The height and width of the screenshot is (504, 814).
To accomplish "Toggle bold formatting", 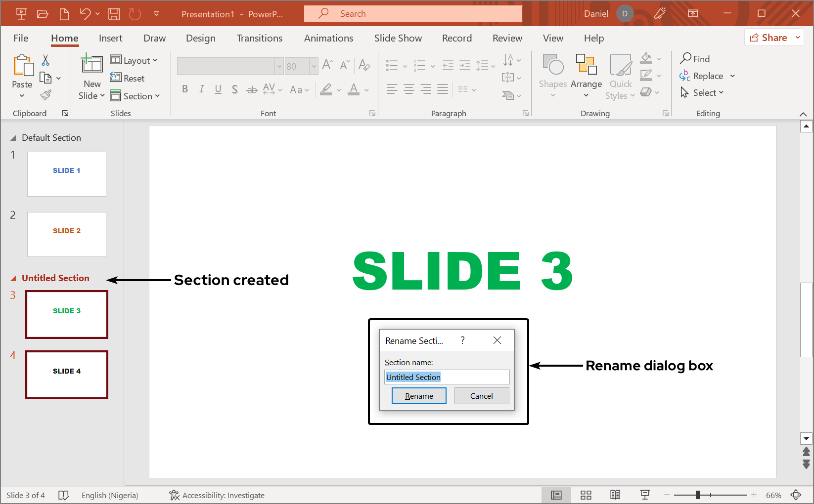I will pyautogui.click(x=185, y=89).
